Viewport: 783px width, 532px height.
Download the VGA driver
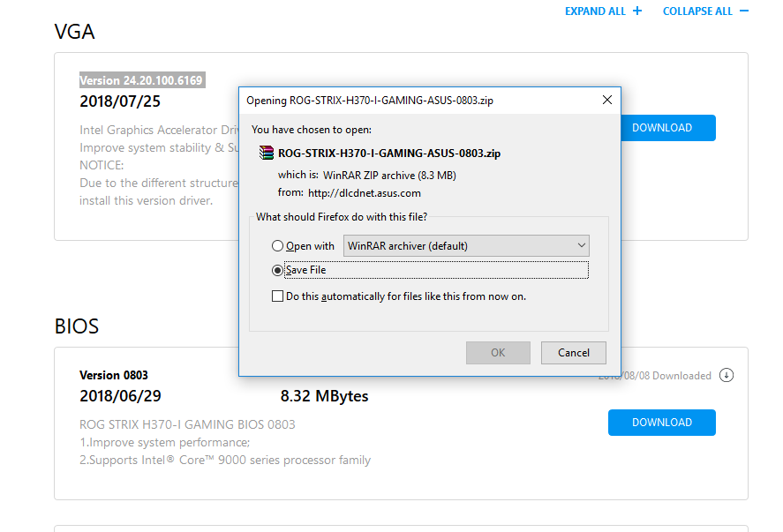click(661, 128)
